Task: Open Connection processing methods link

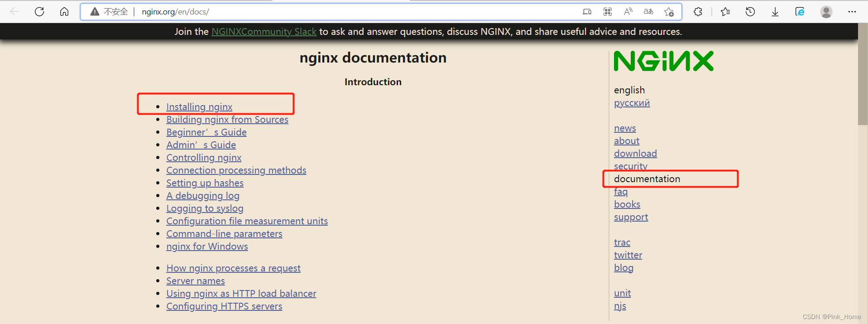Action: [x=236, y=170]
